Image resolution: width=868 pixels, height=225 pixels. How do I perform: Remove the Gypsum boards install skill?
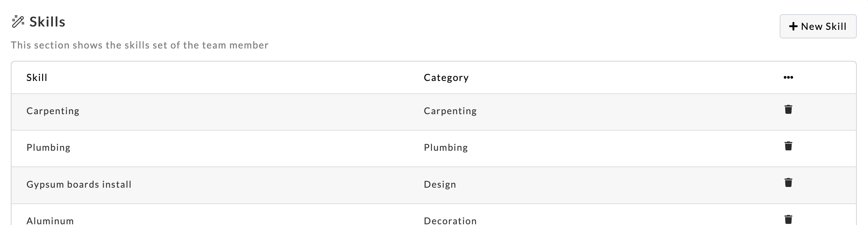(x=788, y=183)
